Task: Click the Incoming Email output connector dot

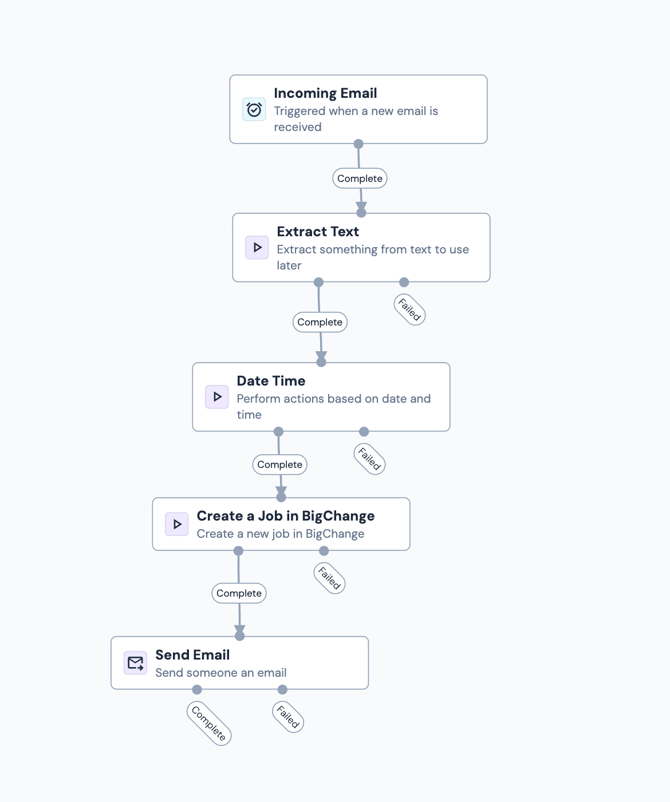Action: (x=358, y=144)
